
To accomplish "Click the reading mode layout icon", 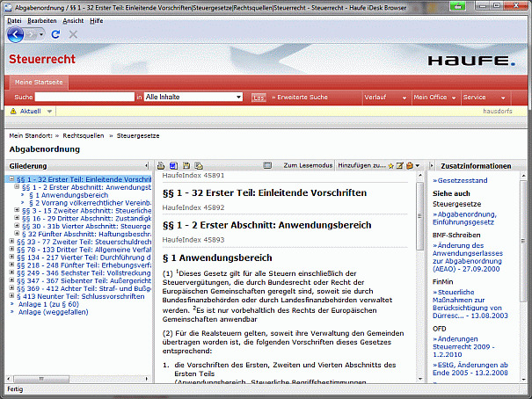I will pos(267,165).
